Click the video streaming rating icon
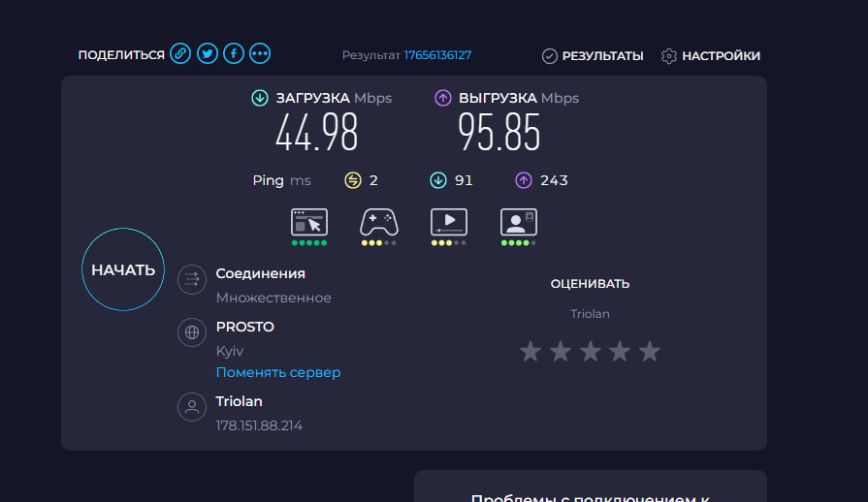Image resolution: width=868 pixels, height=502 pixels. coord(449,222)
